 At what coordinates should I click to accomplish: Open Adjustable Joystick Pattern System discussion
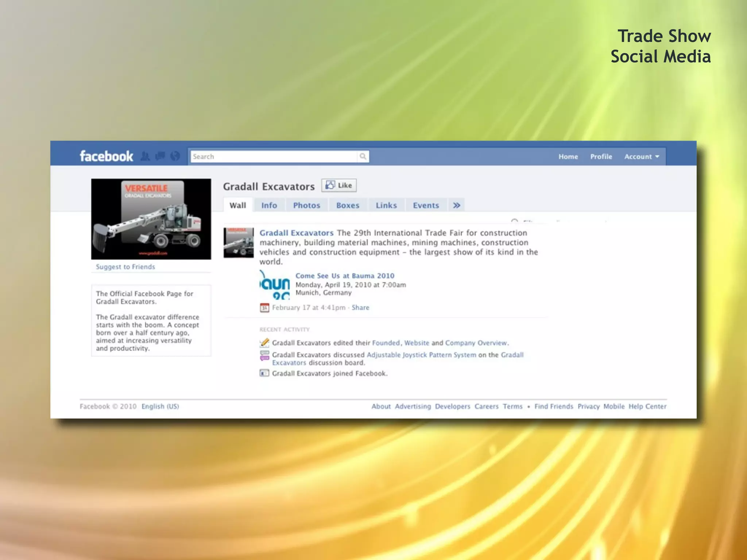[421, 355]
